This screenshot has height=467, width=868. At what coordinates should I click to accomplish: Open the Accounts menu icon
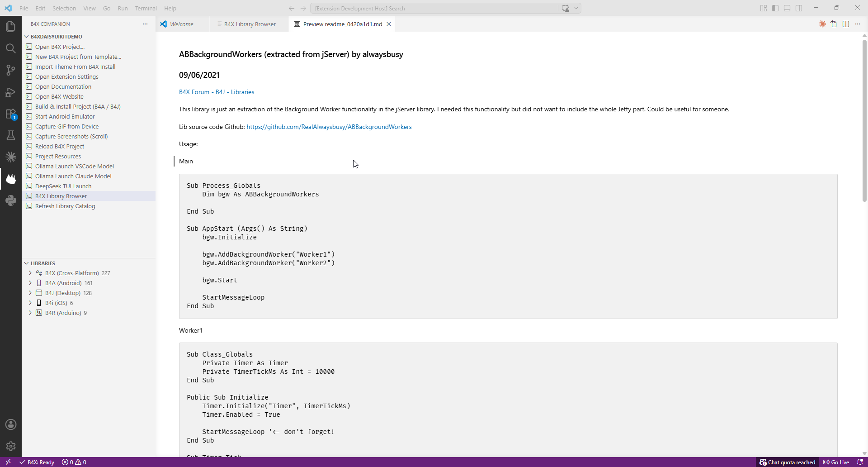pos(11,424)
